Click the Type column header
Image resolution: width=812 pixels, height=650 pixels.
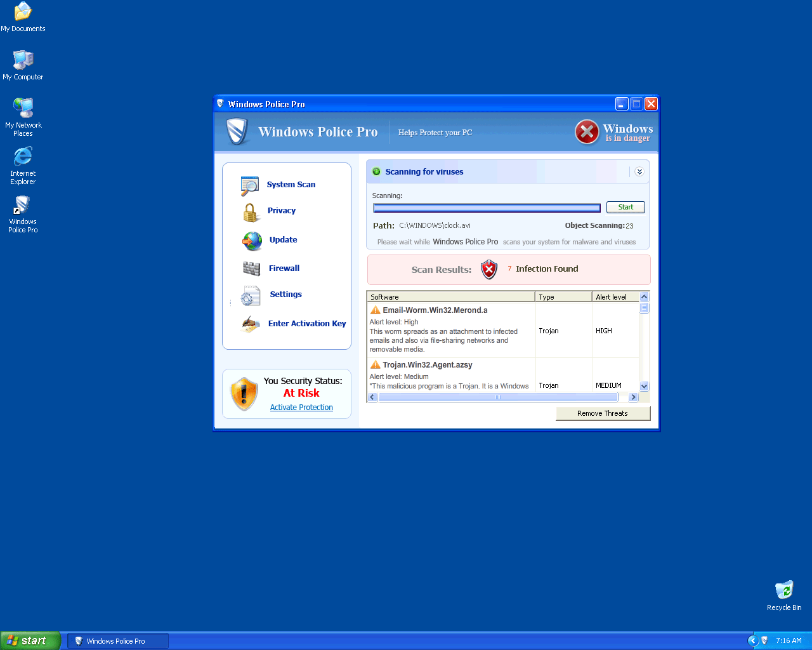point(563,297)
